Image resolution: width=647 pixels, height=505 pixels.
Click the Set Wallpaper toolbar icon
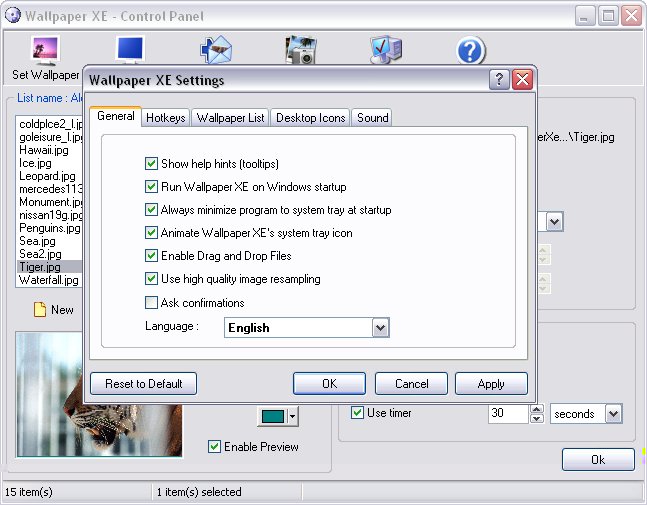pos(45,50)
